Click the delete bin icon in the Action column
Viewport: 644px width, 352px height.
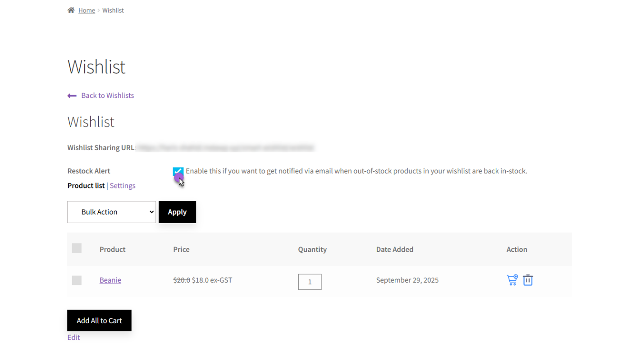coord(528,280)
